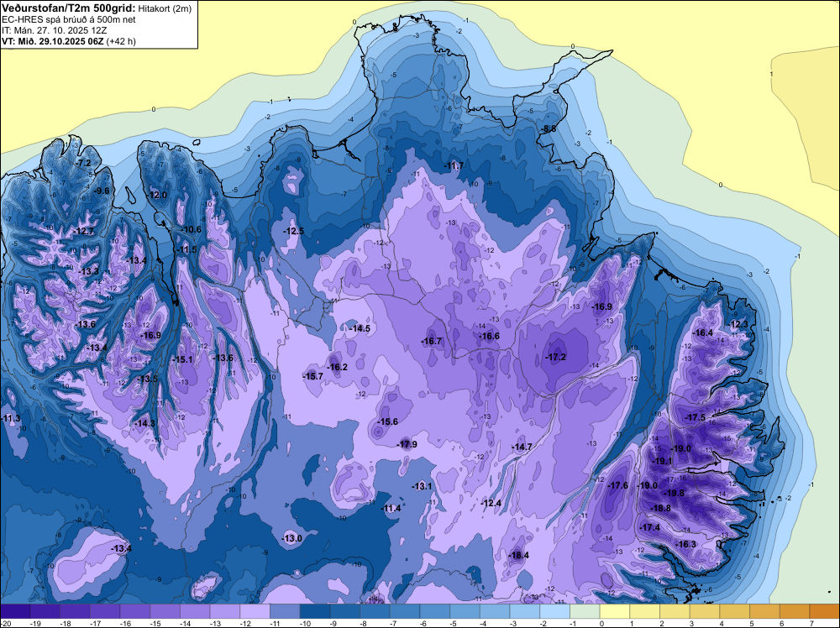Click the -11.5 temperature value
This screenshot has width=840, height=628.
pos(186,250)
